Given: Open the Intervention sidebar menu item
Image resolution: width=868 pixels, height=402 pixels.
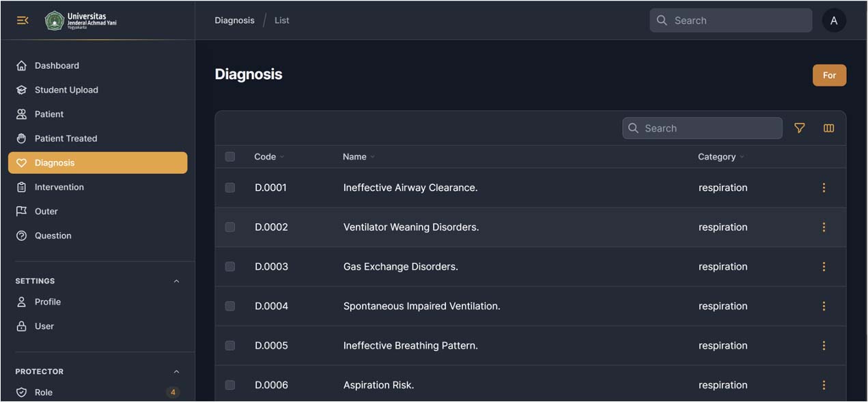Looking at the screenshot, I should (59, 187).
